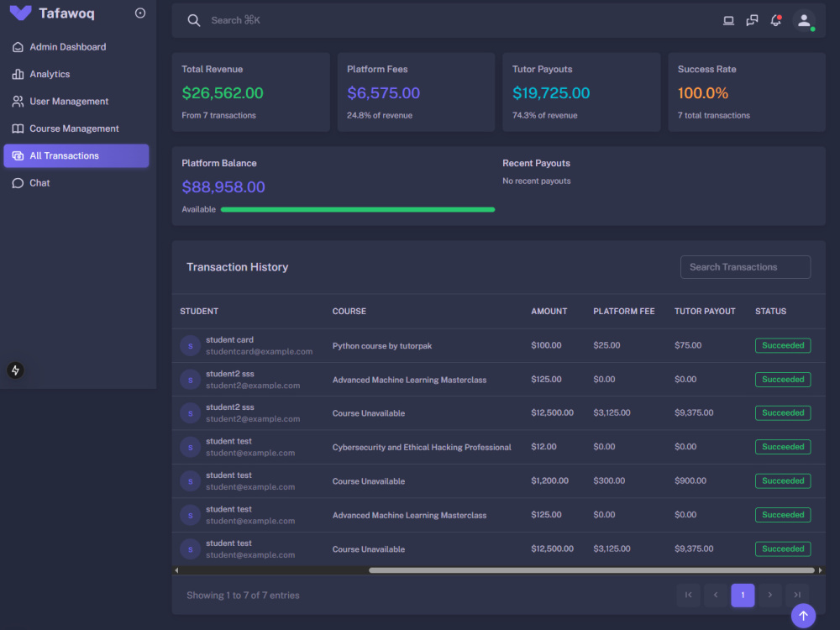Click the scrollbar right arrow
This screenshot has width=840, height=630.
click(820, 570)
